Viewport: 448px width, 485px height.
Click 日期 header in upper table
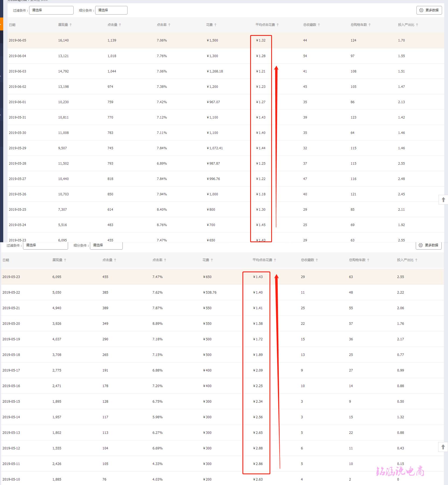pos(12,25)
